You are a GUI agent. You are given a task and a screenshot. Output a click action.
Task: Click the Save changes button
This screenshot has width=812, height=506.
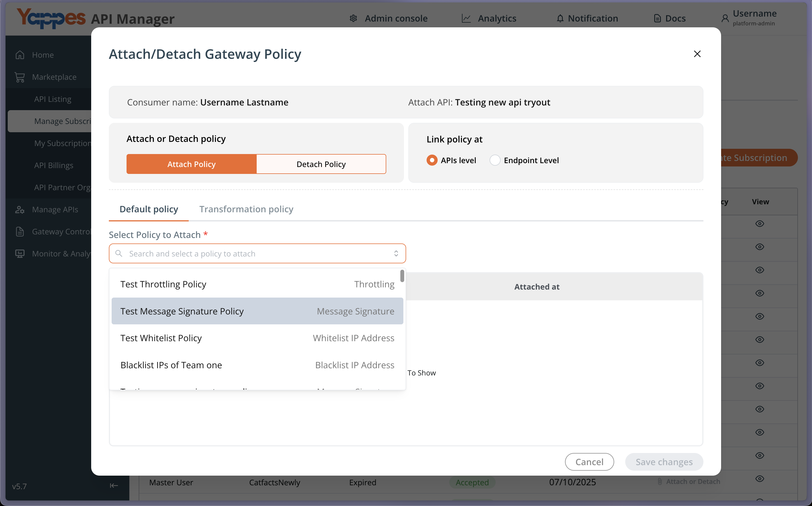(x=664, y=462)
